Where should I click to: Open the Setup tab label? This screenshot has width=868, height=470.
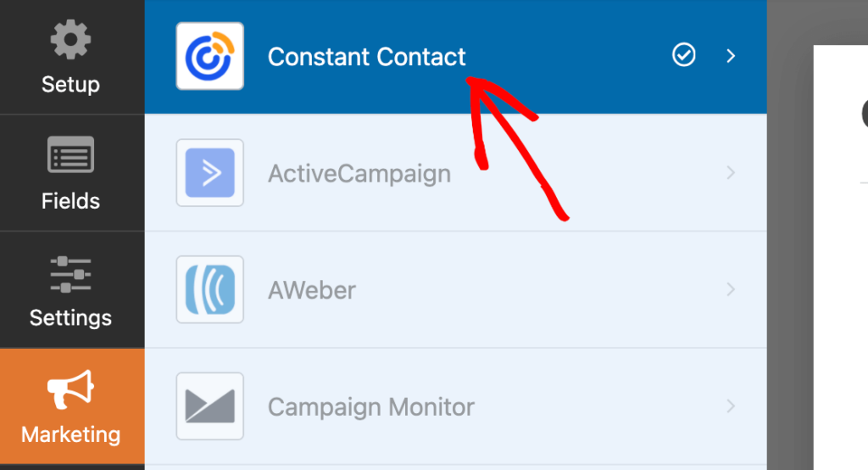pos(70,85)
